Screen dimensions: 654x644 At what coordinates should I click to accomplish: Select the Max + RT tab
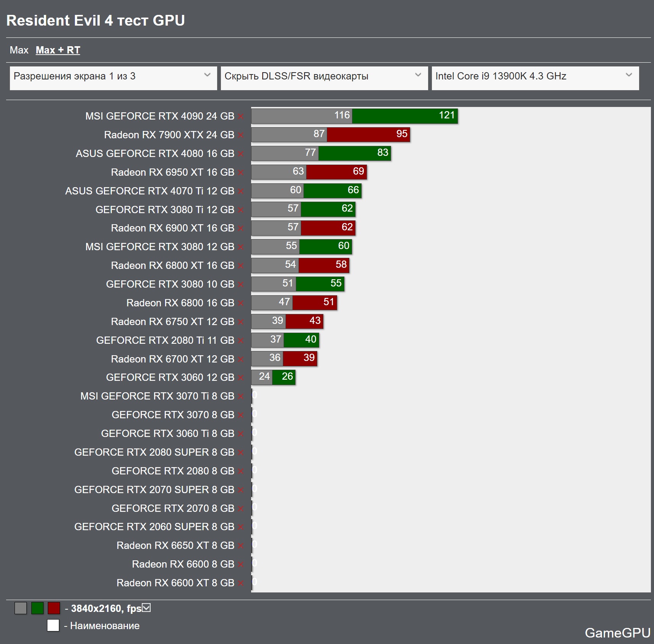pyautogui.click(x=58, y=50)
